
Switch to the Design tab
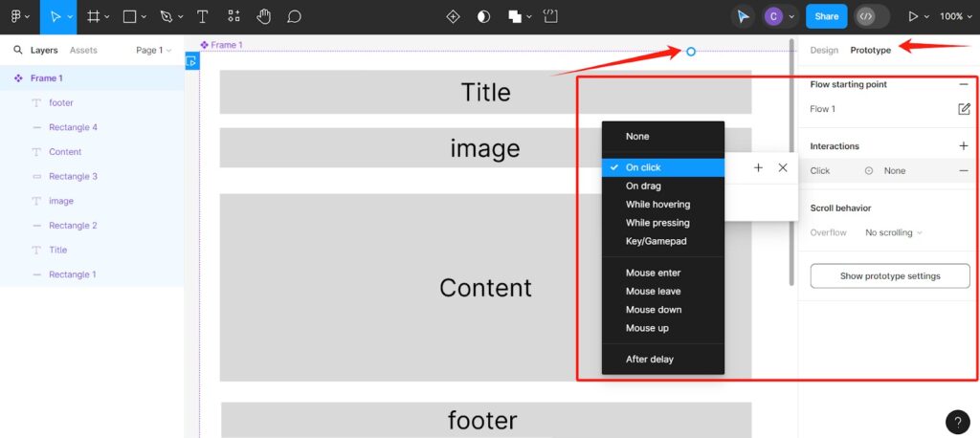824,50
